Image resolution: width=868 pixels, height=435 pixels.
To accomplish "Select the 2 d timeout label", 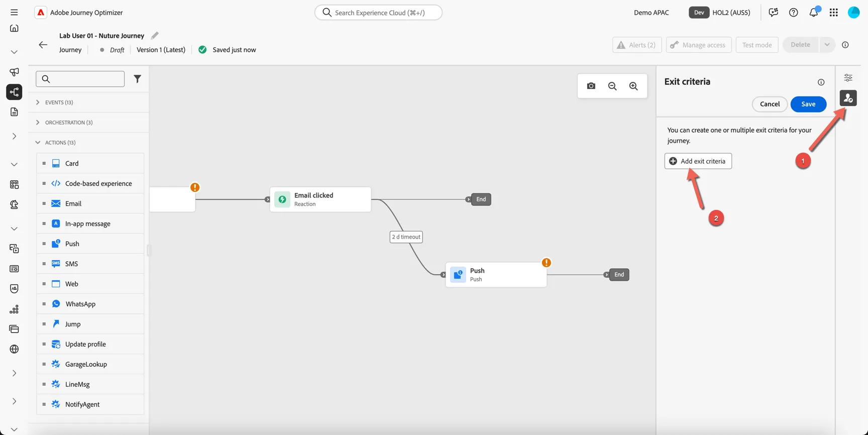I will click(406, 237).
